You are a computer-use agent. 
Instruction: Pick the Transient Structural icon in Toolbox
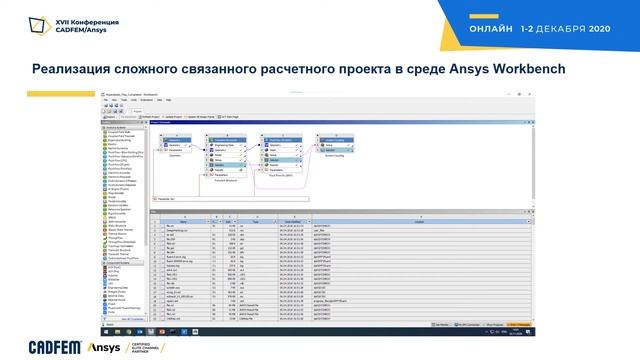click(x=105, y=250)
